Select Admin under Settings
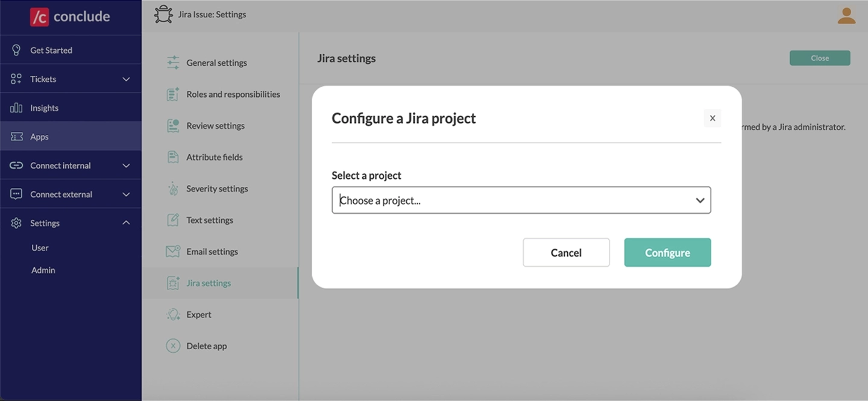Viewport: 868px width, 401px height. point(43,270)
